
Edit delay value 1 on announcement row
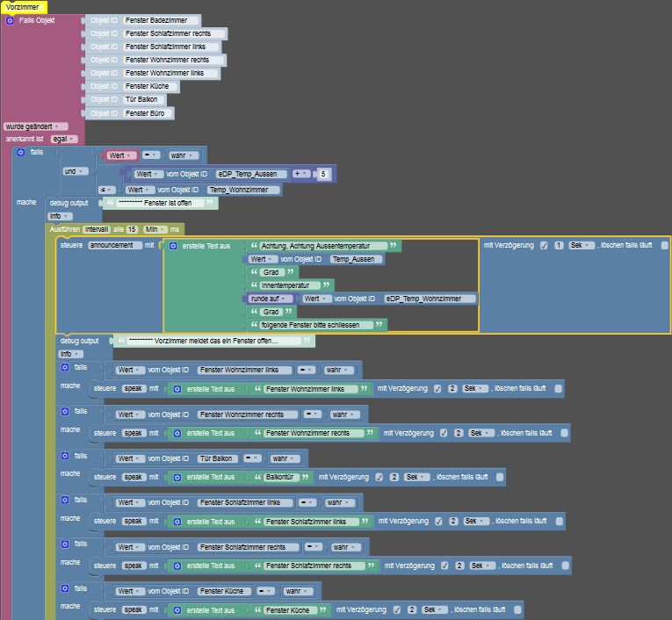point(559,245)
